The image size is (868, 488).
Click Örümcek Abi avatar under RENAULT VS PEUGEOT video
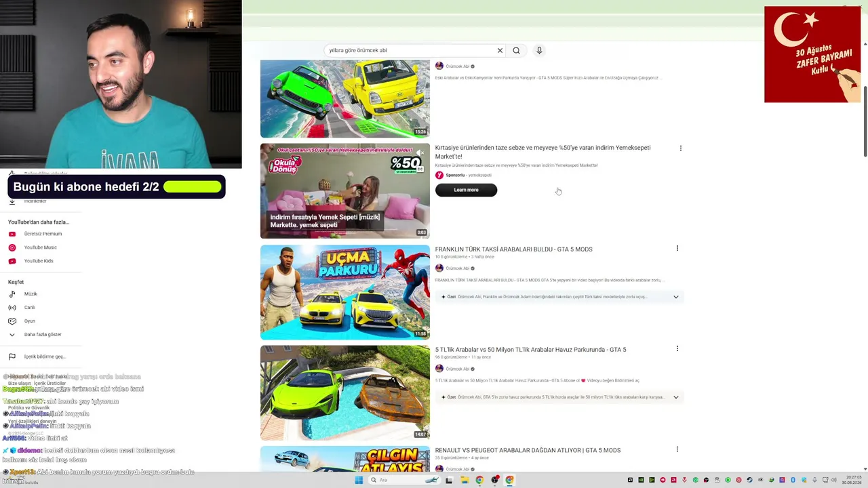(439, 469)
